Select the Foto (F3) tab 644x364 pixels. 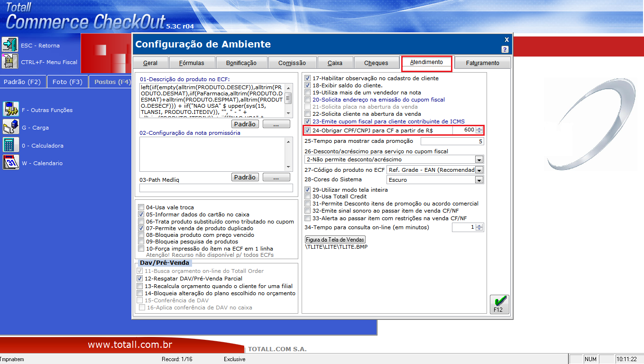tap(67, 82)
